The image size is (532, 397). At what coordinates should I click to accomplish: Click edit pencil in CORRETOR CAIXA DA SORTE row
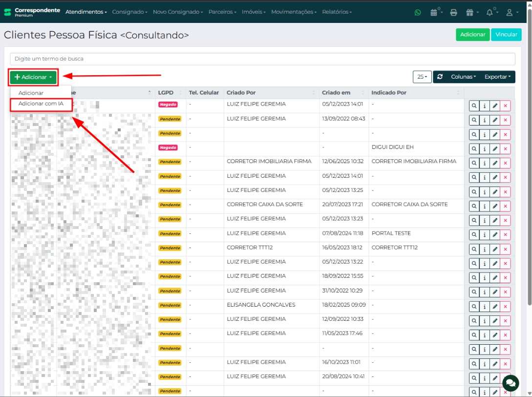point(495,206)
